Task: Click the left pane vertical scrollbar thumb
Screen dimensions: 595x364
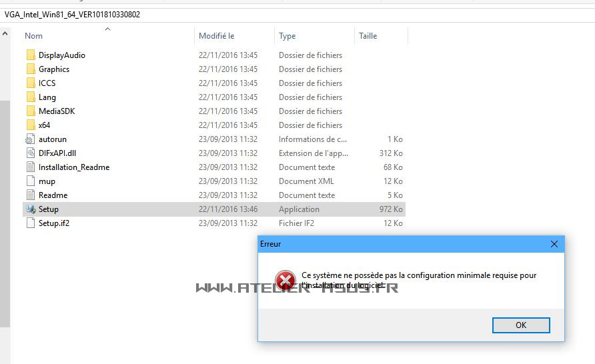Action: [5, 213]
